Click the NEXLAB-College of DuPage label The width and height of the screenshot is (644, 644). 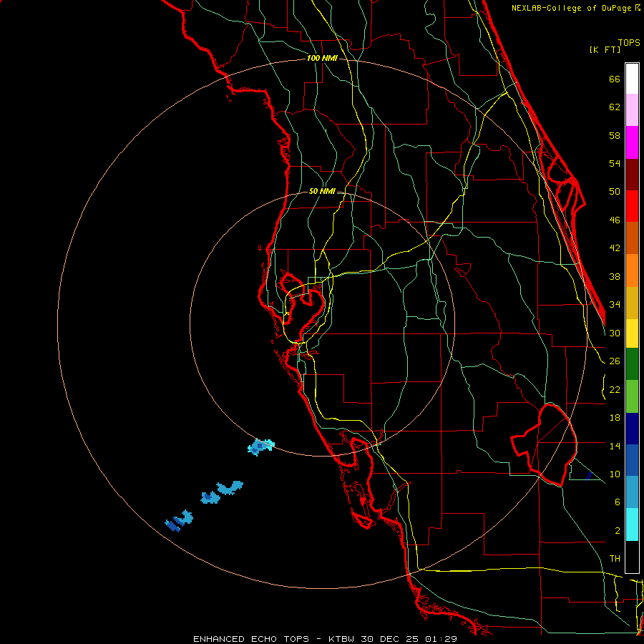point(572,8)
